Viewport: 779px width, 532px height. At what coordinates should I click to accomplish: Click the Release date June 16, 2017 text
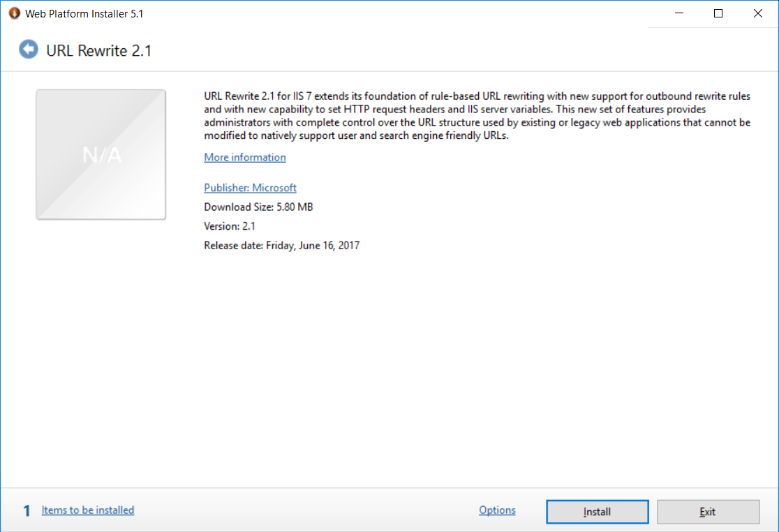(281, 246)
